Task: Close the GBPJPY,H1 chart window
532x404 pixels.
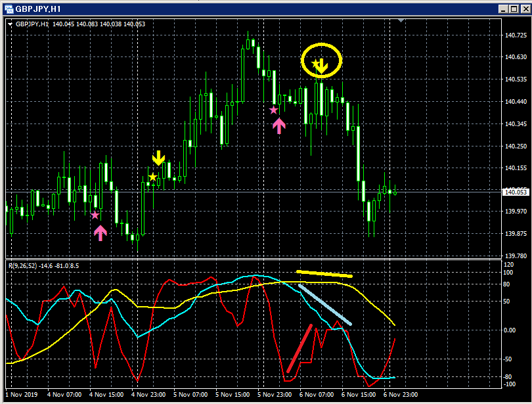Action: [526, 9]
